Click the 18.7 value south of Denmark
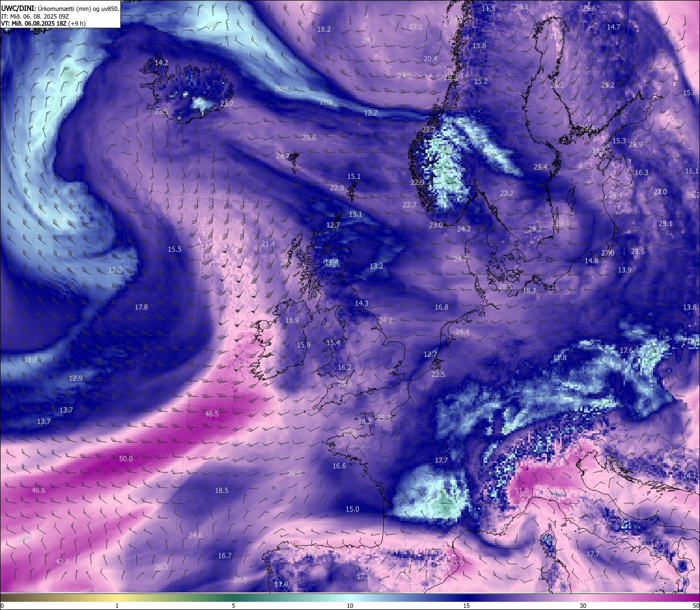 click(529, 291)
